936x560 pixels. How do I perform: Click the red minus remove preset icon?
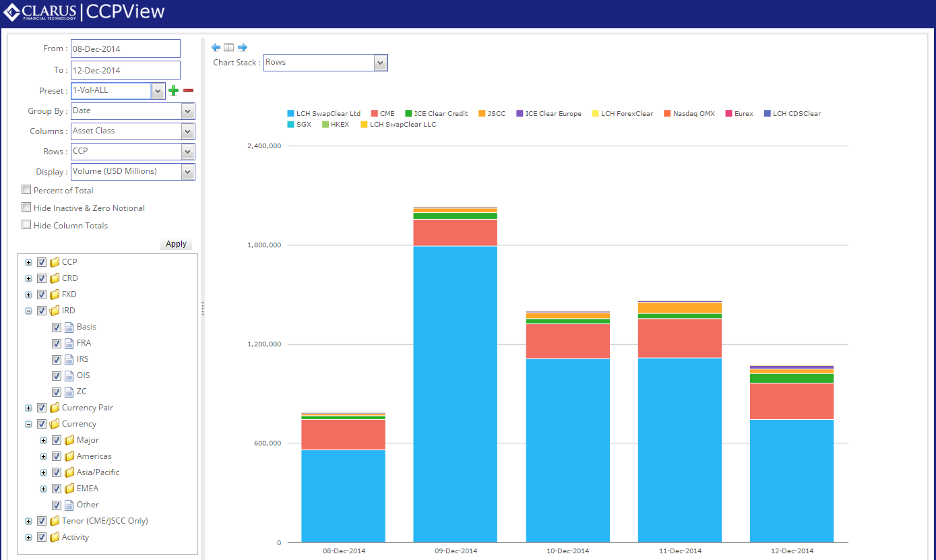click(189, 90)
